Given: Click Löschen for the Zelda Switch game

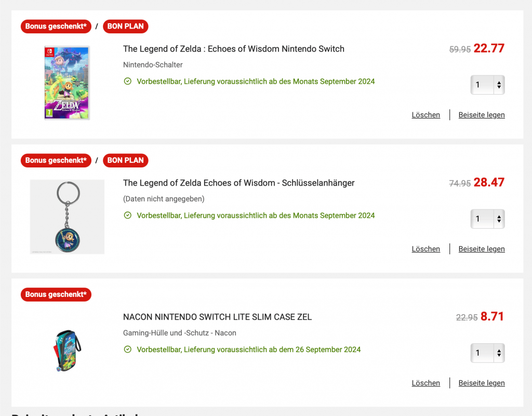Looking at the screenshot, I should [x=425, y=115].
